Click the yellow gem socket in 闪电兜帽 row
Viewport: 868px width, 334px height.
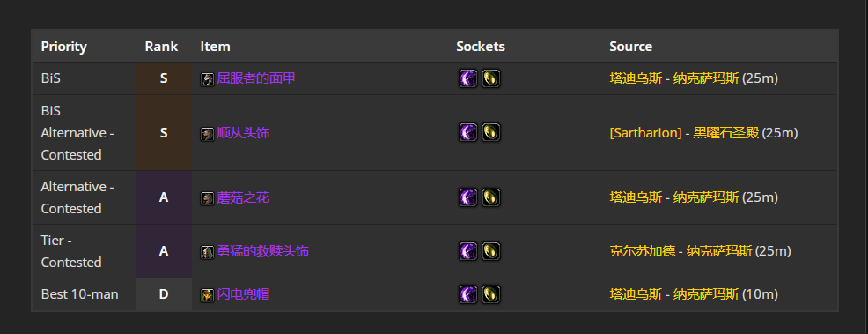[491, 294]
